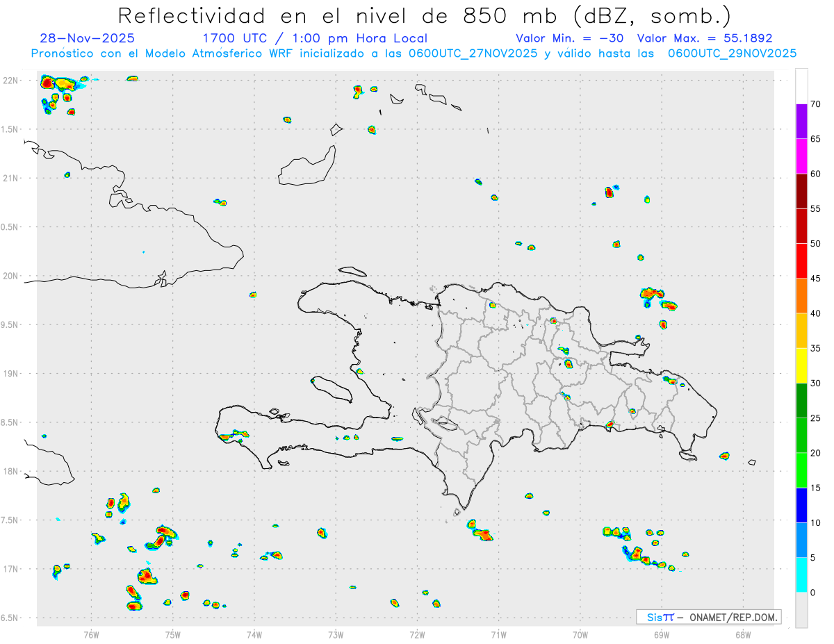Click the valid-until time '0600UTC_29NOV2025'
Screen dimensions: 834x644
pos(732,53)
